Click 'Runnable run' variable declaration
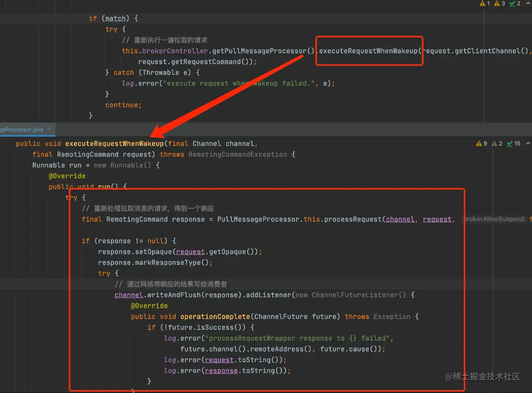Viewport: 532px width, 393px height. pyautogui.click(x=57, y=165)
